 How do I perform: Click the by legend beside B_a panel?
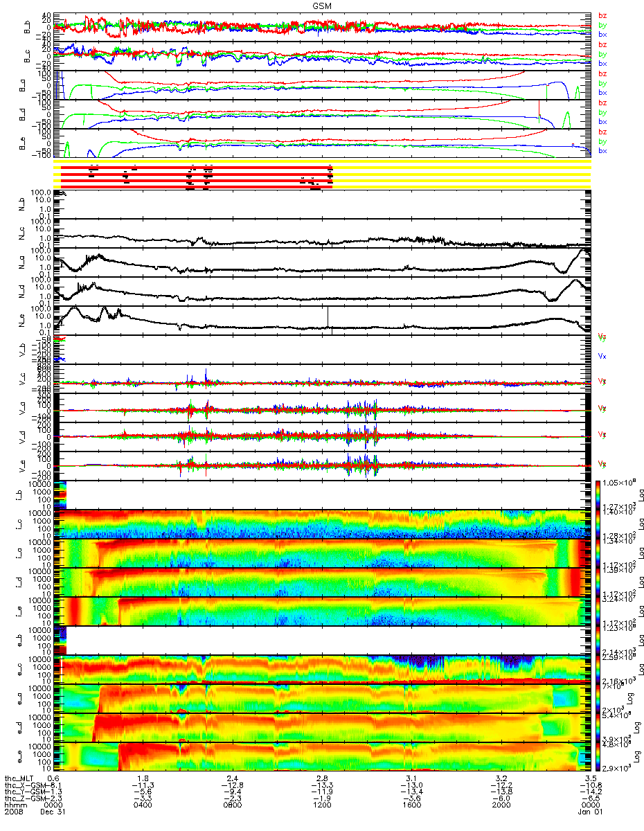click(x=602, y=83)
